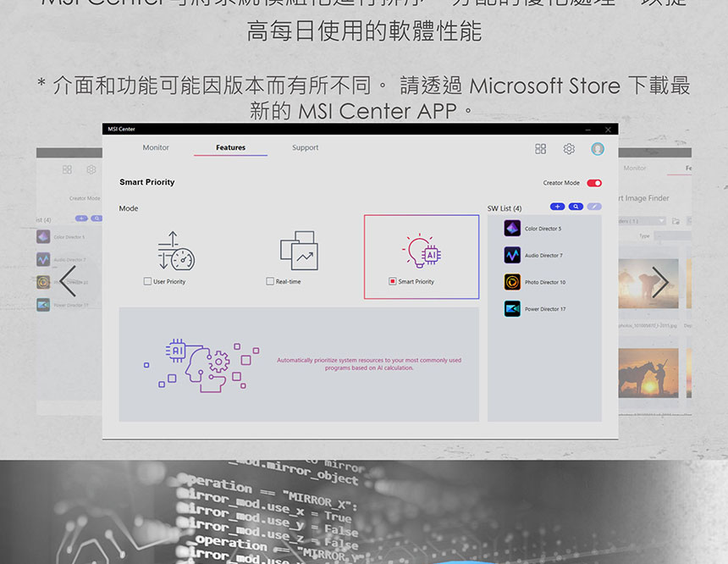Switch to the Monitor tab

pyautogui.click(x=156, y=147)
